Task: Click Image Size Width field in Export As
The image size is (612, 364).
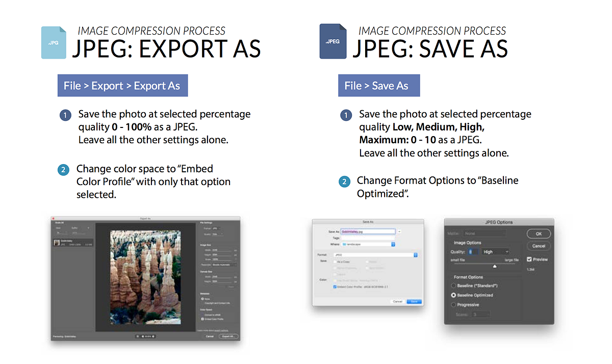Action: point(221,250)
